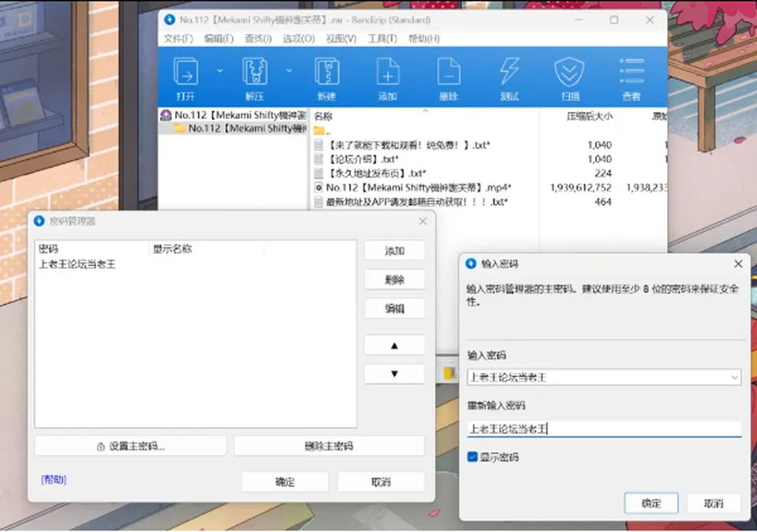
Task: Click 编辑 button in password manager
Action: click(x=394, y=308)
